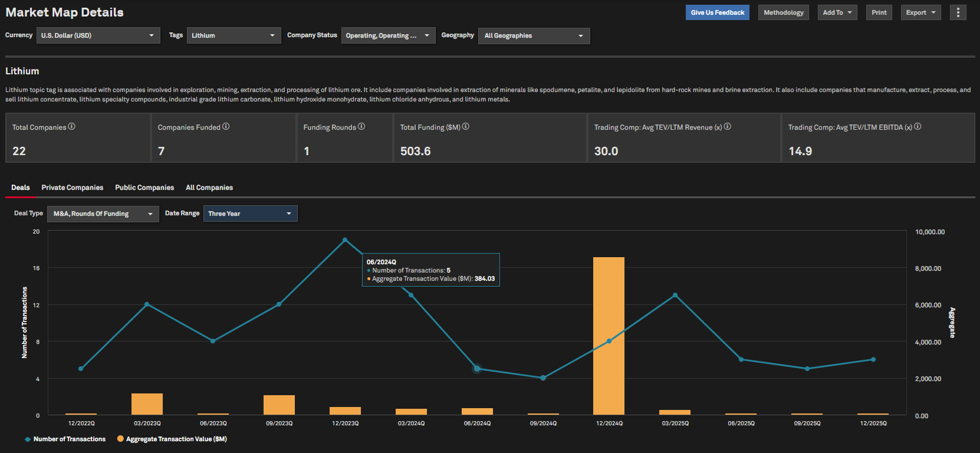Click info icon for Avg TEV/LTM Revenue
Viewport: 980px width, 453px height.
coord(728,127)
